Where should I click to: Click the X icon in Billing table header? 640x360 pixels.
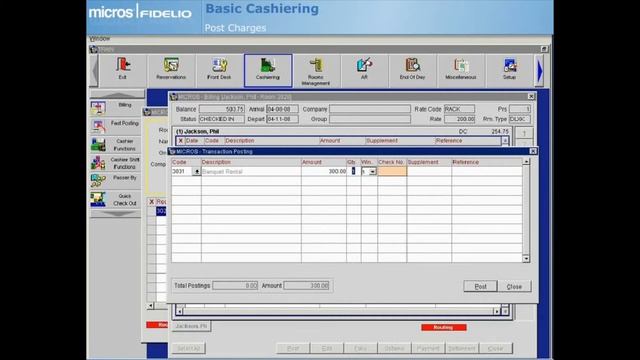pyautogui.click(x=180, y=140)
